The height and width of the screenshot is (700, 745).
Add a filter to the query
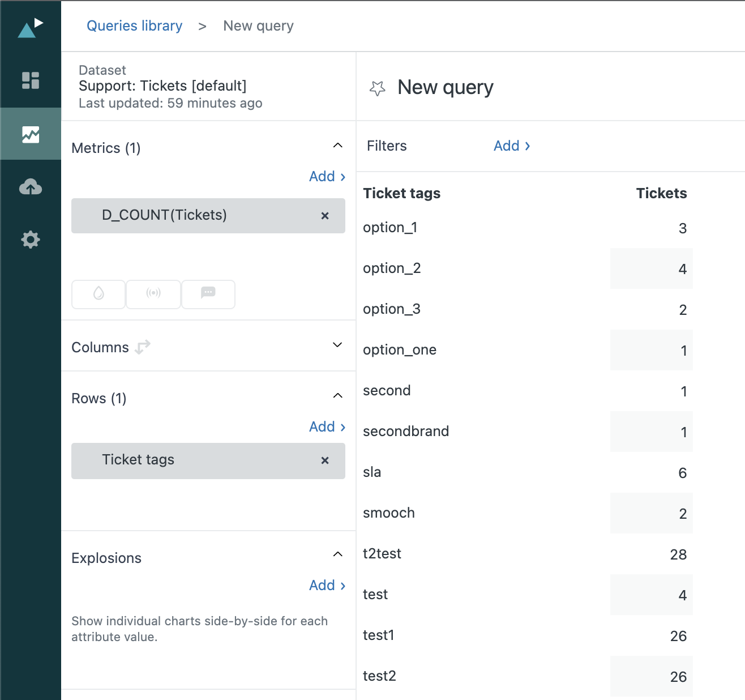512,146
